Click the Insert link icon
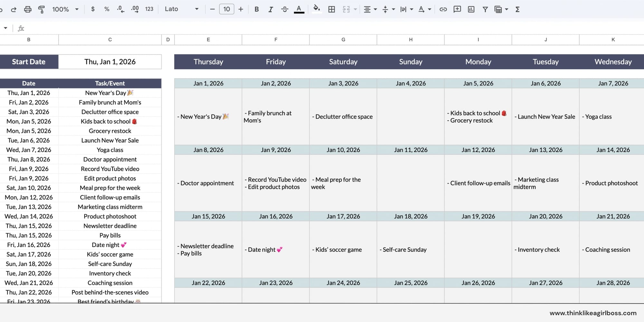Image resolution: width=644 pixels, height=322 pixels. pyautogui.click(x=443, y=9)
